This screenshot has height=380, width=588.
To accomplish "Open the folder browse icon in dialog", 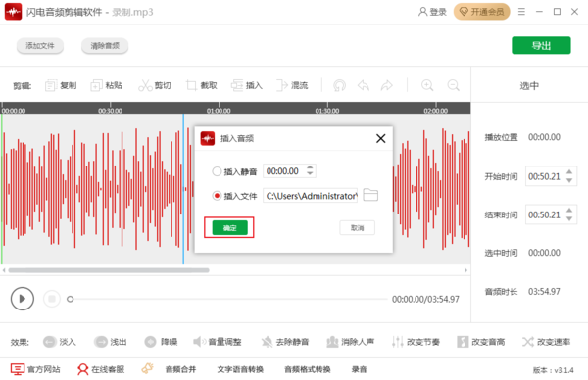I will click(370, 195).
